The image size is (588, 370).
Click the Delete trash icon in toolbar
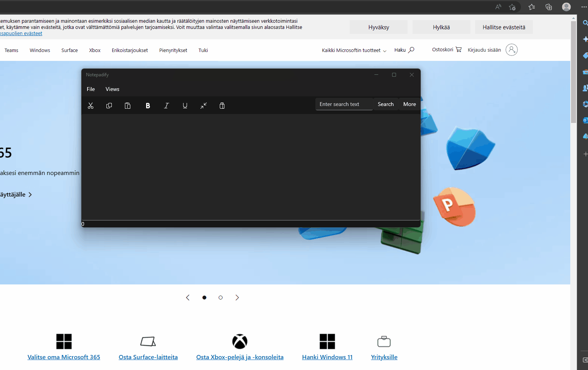[x=222, y=106]
